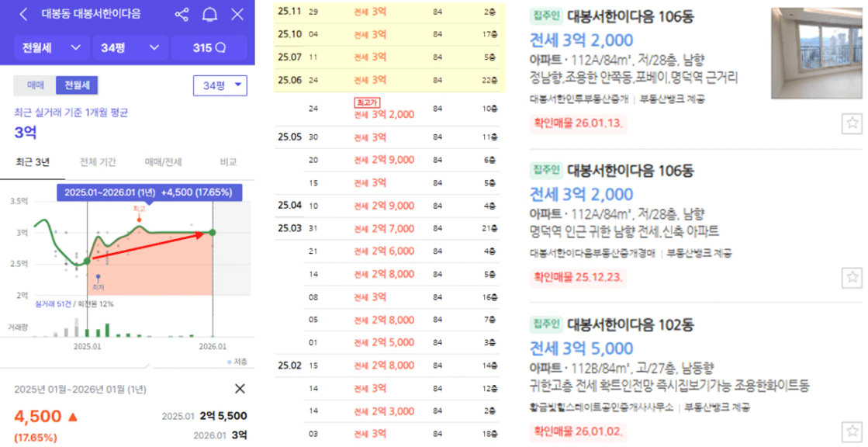Click the 2026.01 endpoint on chart
The height and width of the screenshot is (447, 868).
[213, 232]
